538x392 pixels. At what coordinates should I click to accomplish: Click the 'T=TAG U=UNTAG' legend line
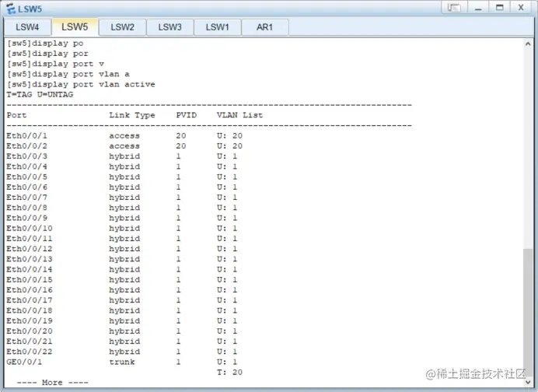40,95
